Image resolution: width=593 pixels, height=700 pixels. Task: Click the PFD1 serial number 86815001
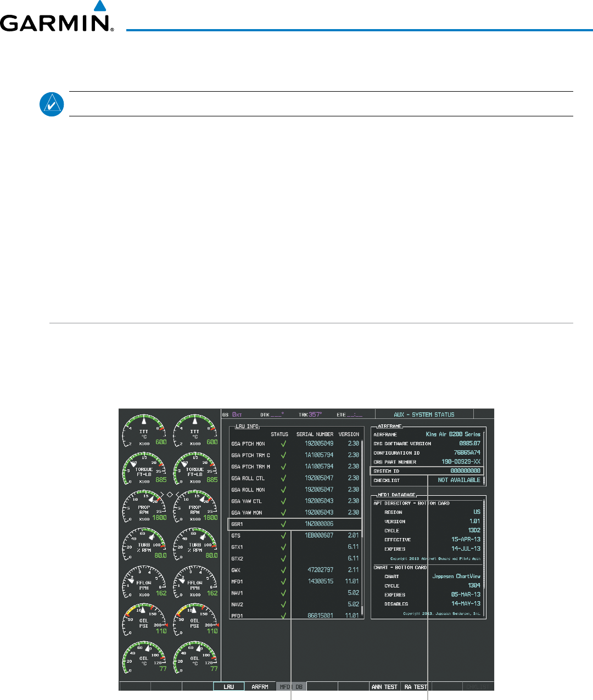click(x=320, y=616)
